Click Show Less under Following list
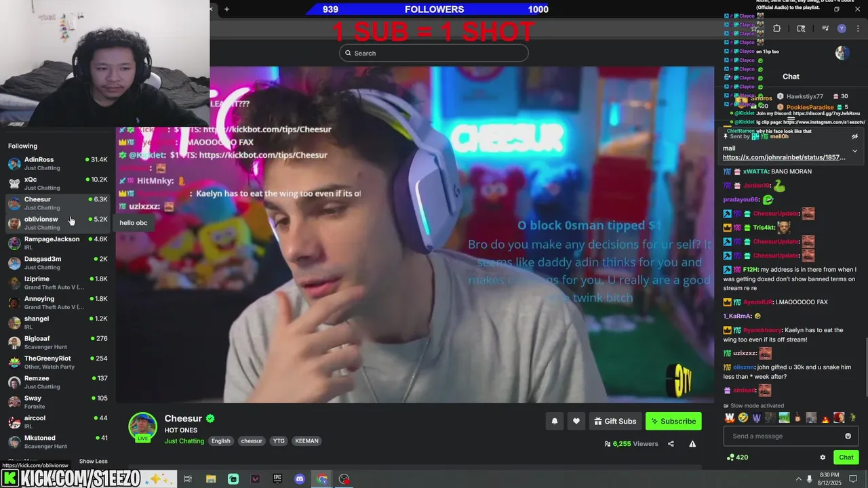This screenshot has width=868, height=488. pyautogui.click(x=93, y=461)
